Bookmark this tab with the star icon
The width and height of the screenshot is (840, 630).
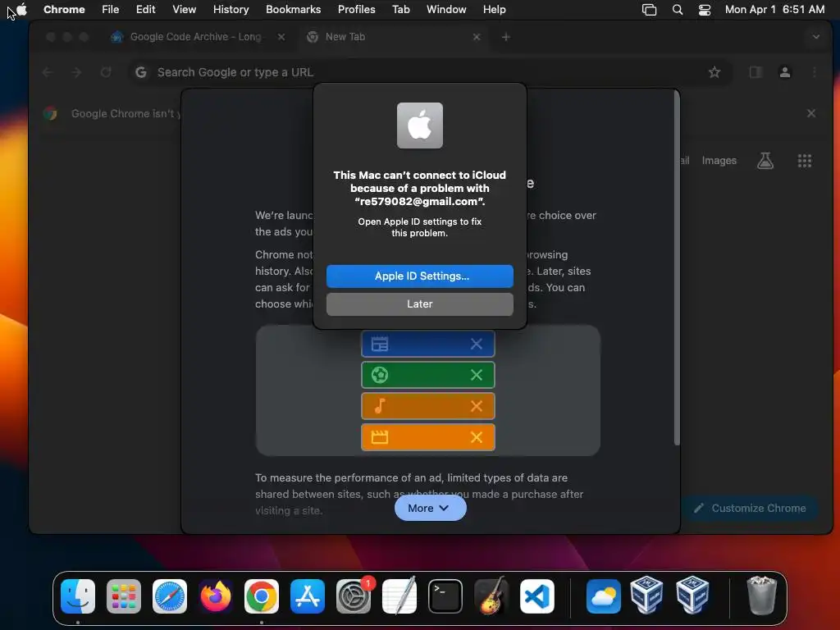coord(714,72)
